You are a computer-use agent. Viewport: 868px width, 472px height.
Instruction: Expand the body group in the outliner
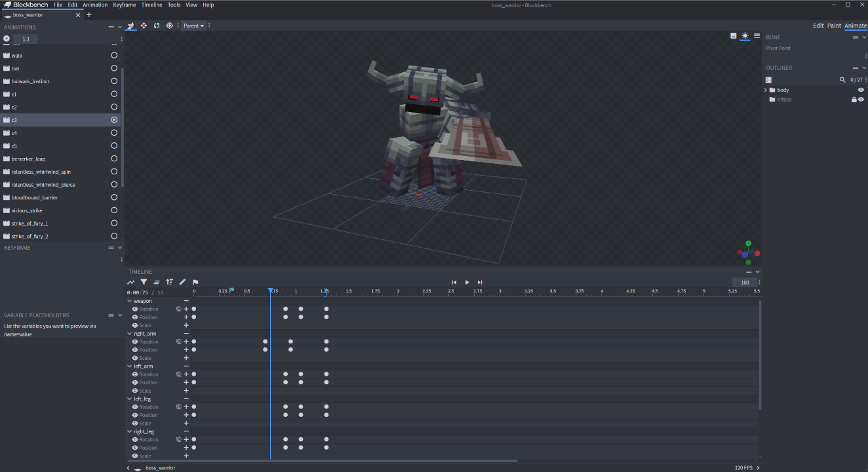pos(765,90)
